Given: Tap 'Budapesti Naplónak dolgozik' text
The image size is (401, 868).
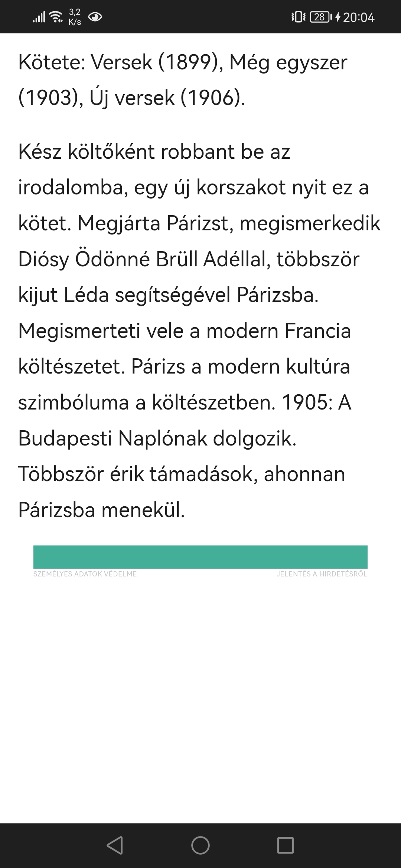Looking at the screenshot, I should point(157,438).
